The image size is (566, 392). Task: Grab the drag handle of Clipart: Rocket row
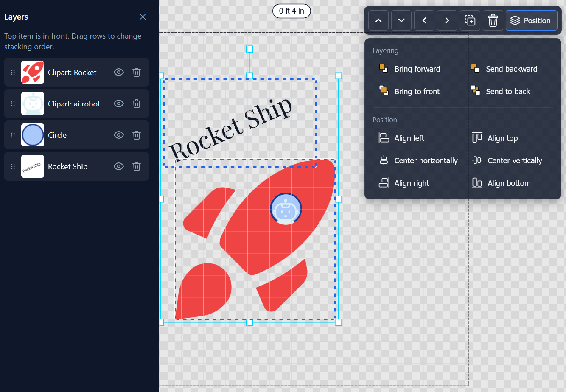coord(13,72)
